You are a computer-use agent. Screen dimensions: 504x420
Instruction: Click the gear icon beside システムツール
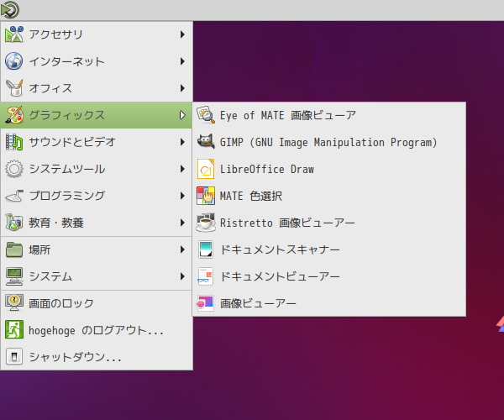(14, 169)
